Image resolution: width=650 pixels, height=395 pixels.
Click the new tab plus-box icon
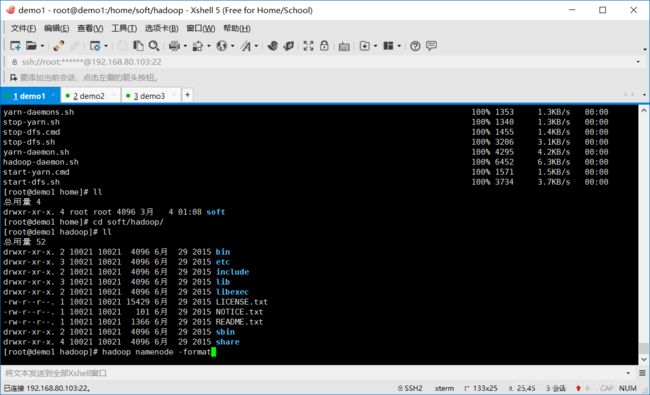click(364, 46)
